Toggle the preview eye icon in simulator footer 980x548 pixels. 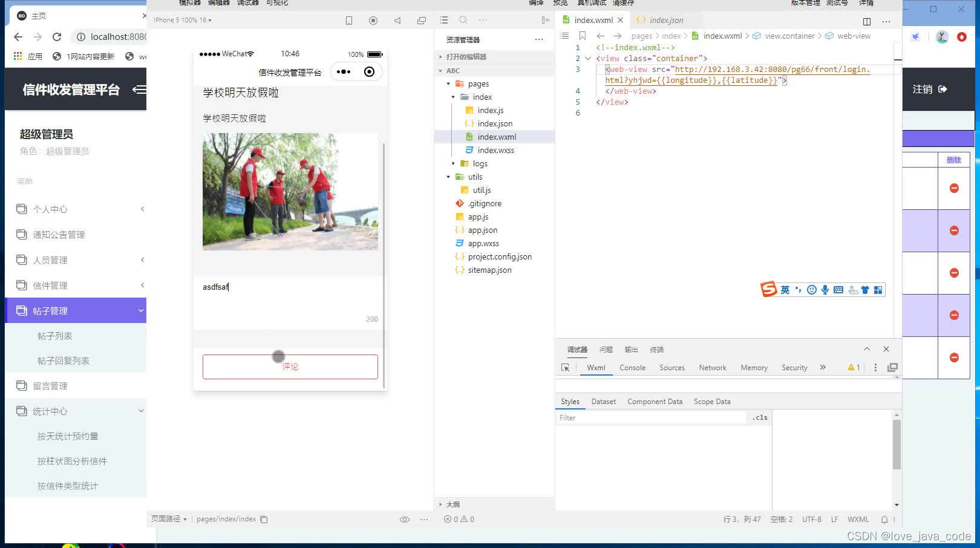click(405, 519)
